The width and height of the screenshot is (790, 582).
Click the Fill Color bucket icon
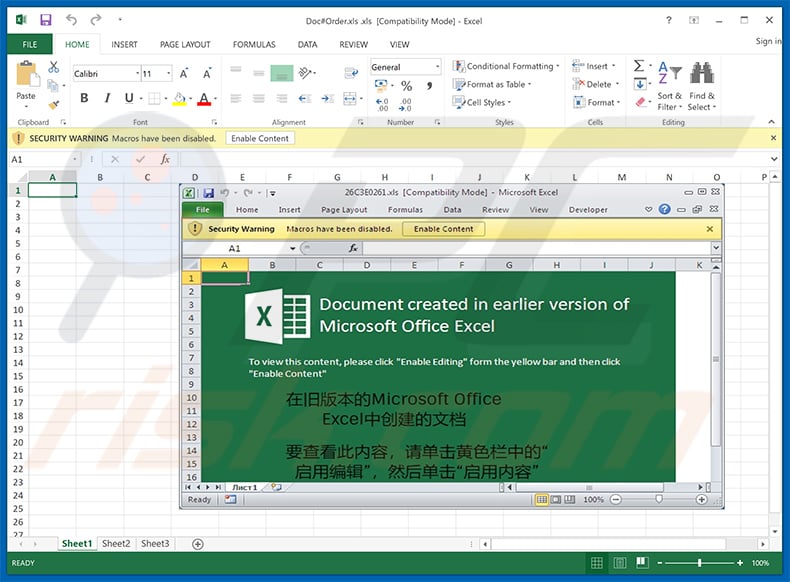click(x=179, y=98)
